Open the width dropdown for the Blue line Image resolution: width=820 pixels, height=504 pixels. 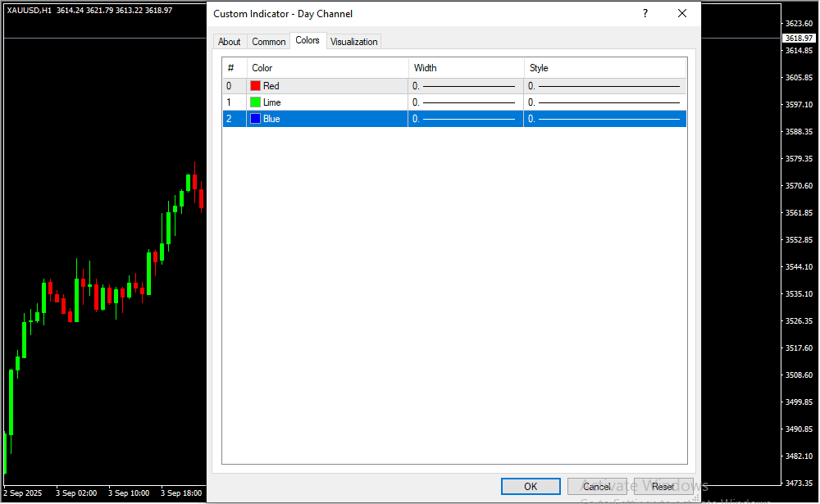coord(465,119)
